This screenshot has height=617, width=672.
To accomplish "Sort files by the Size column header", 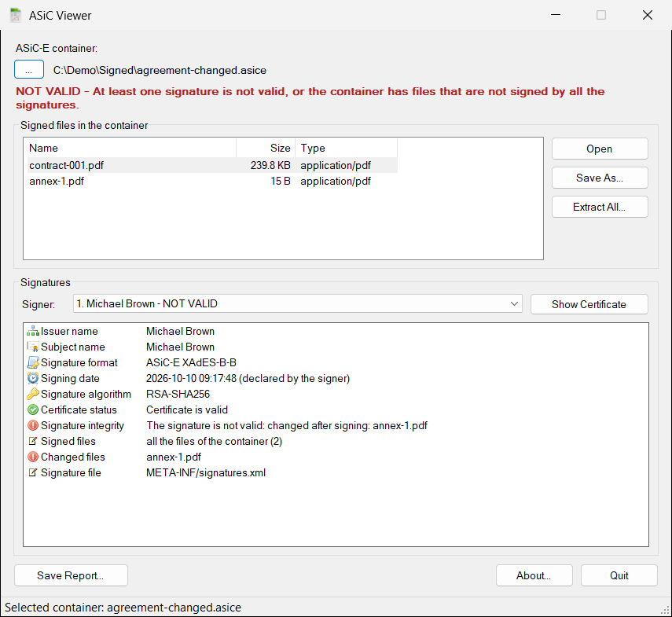I will (x=266, y=149).
